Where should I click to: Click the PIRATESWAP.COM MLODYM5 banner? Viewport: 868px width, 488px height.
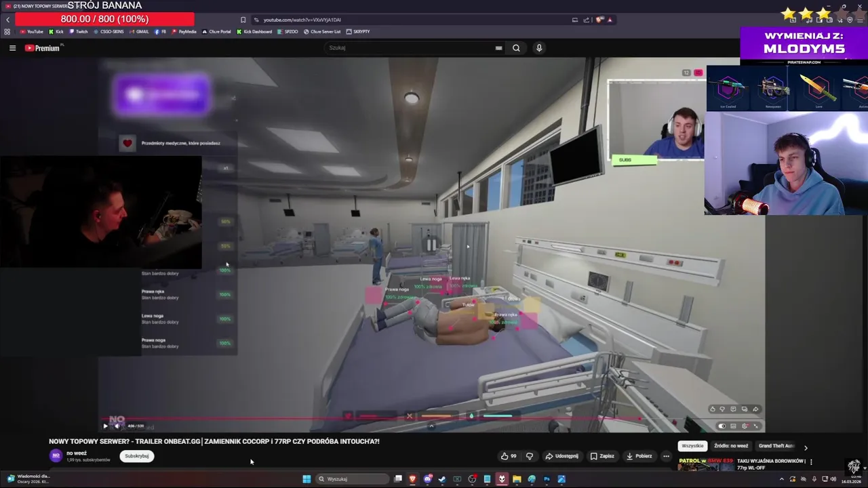pos(804,45)
